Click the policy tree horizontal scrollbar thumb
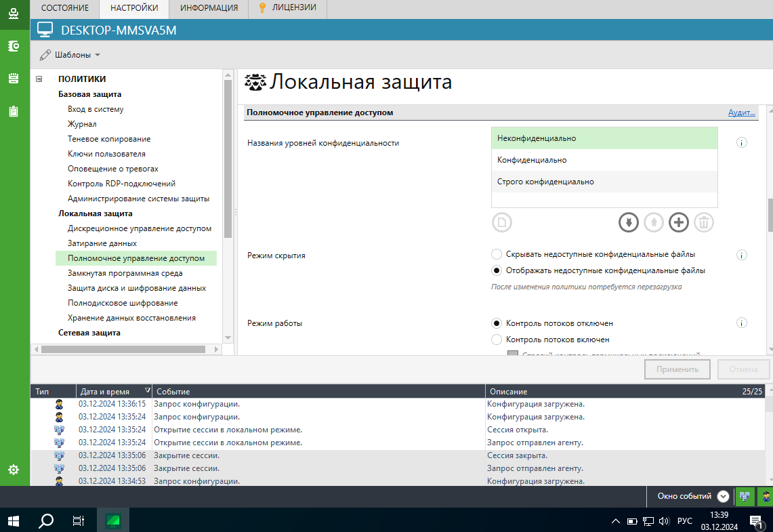773x532 pixels. click(123, 349)
